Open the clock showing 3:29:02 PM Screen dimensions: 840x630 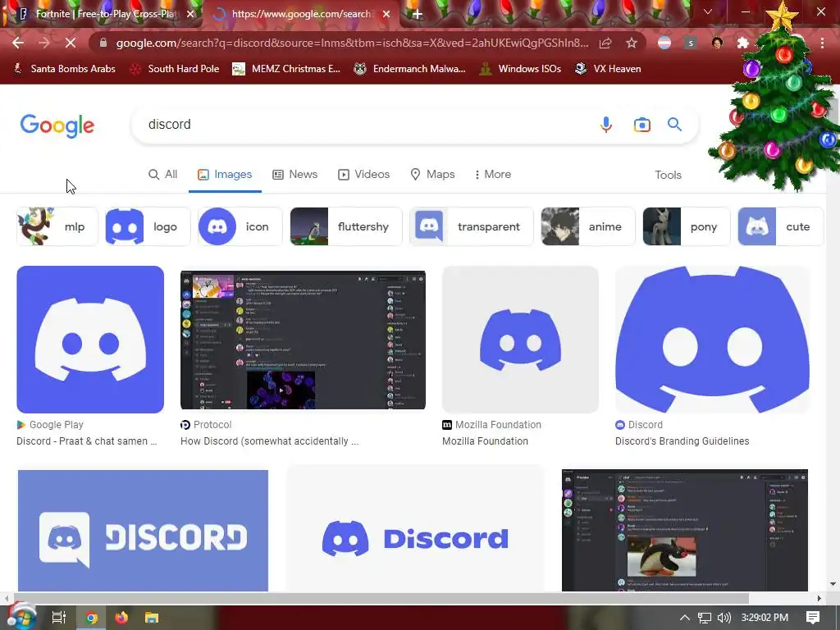765,618
